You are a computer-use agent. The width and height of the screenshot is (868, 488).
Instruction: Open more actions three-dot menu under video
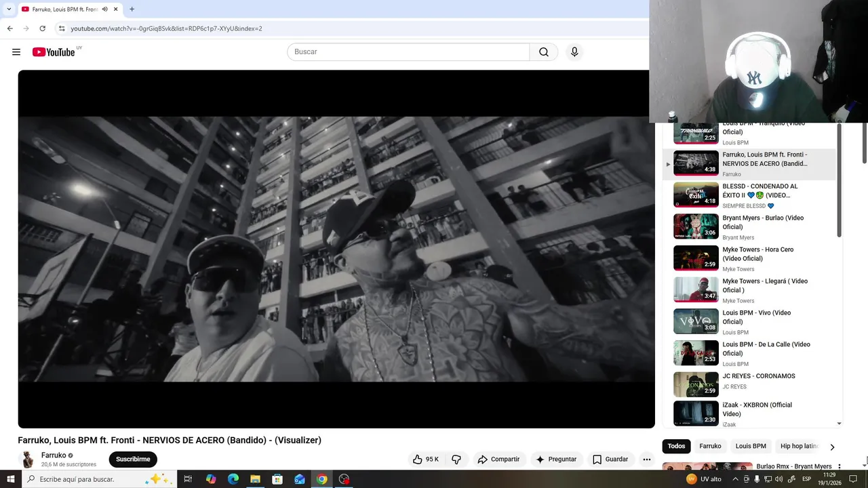pos(647,459)
